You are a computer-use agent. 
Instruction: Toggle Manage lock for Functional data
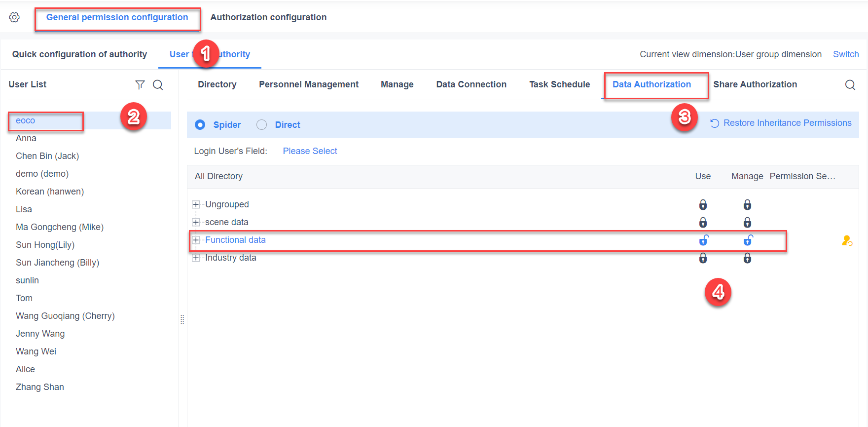tap(748, 240)
